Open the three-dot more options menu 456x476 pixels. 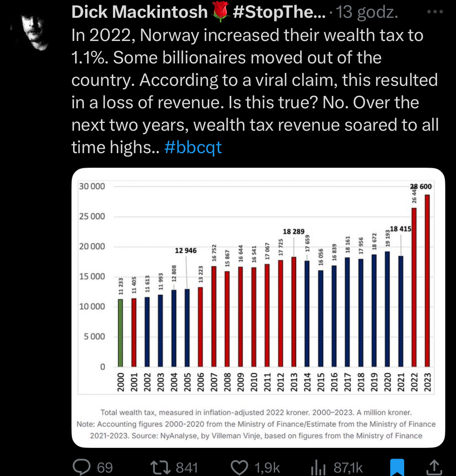[x=435, y=12]
